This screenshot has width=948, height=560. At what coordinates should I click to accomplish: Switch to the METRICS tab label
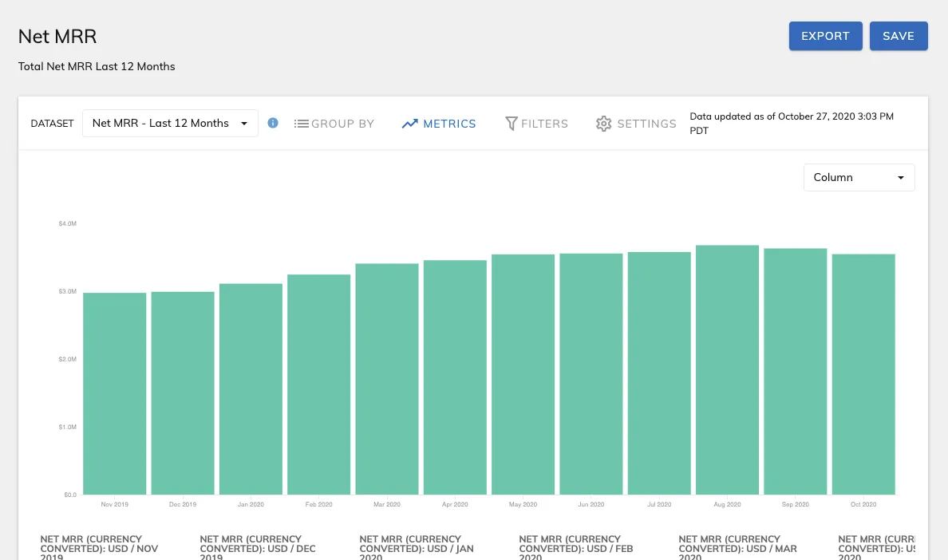[449, 124]
